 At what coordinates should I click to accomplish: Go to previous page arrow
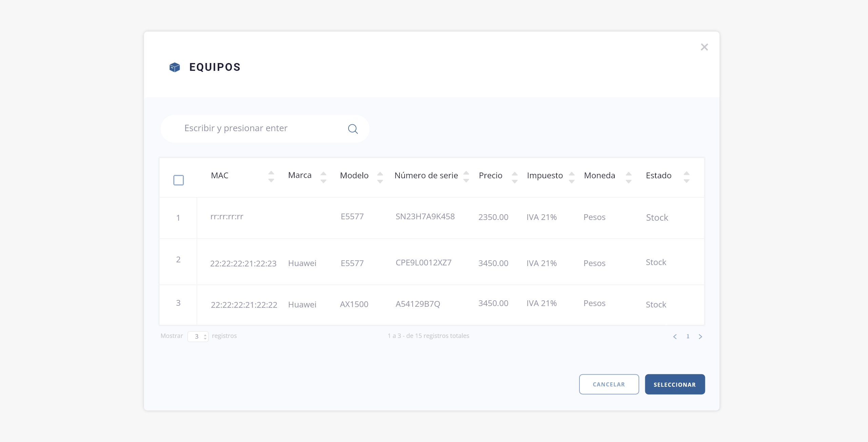pyautogui.click(x=675, y=336)
